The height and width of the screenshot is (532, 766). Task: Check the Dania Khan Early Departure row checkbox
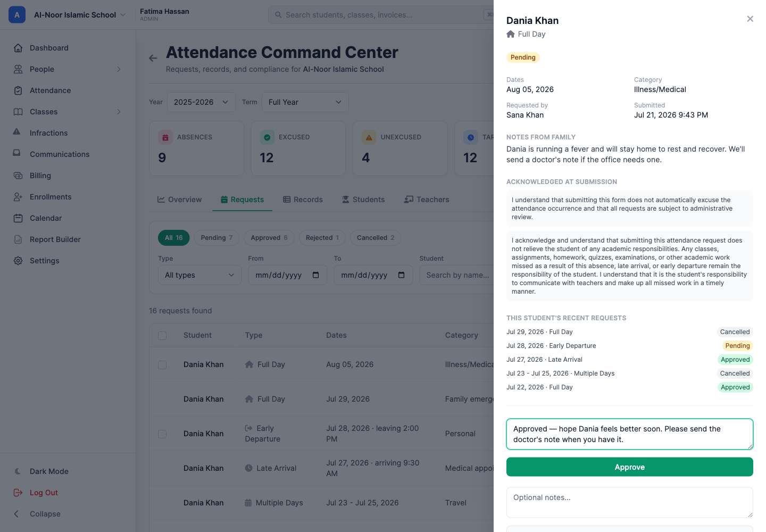click(162, 434)
